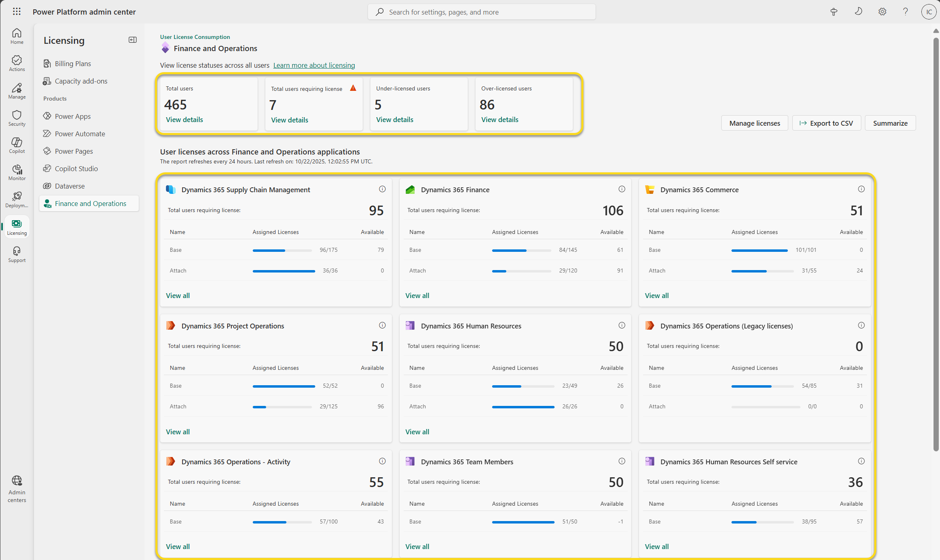Open the Copilot sidebar icon
Screen dimensions: 940x560
17,145
